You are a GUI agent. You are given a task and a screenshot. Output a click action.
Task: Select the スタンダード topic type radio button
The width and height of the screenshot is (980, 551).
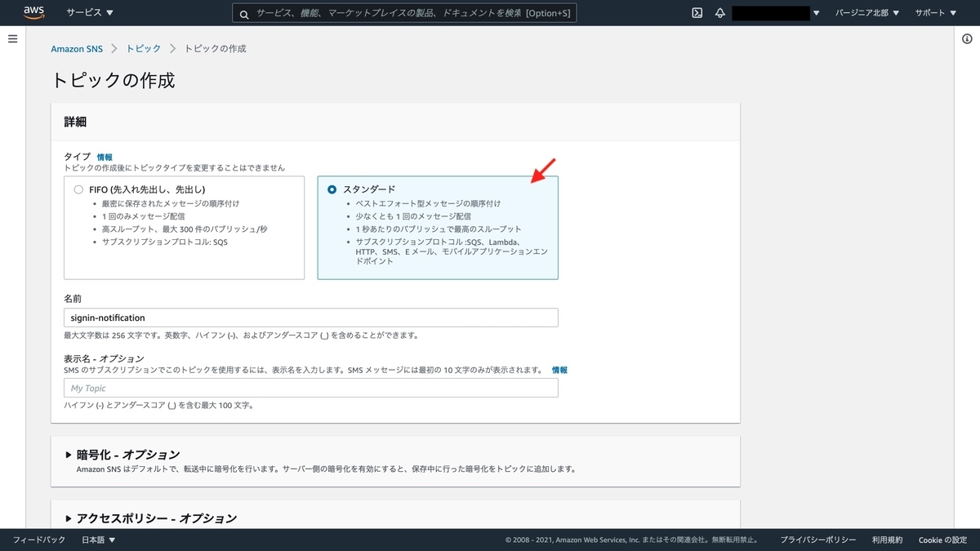(332, 189)
